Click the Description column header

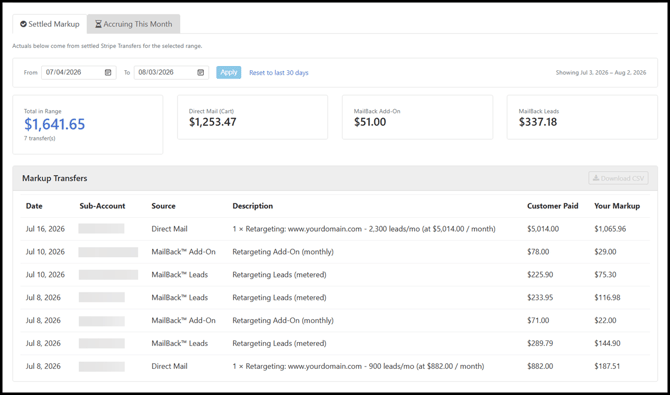click(253, 206)
